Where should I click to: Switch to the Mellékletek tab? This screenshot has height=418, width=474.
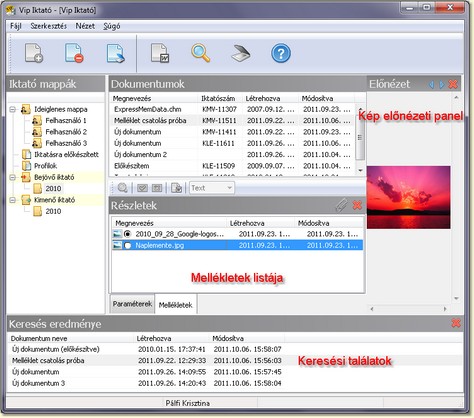coord(176,304)
